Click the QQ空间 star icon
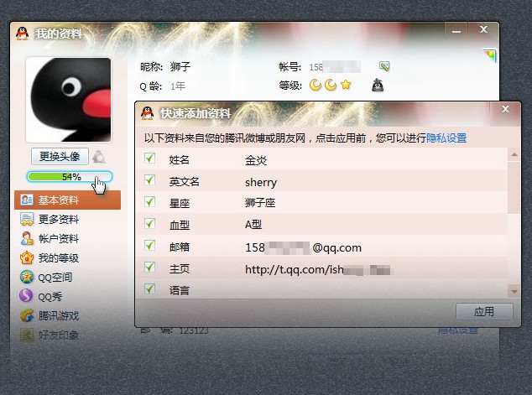The image size is (532, 395). tap(27, 277)
